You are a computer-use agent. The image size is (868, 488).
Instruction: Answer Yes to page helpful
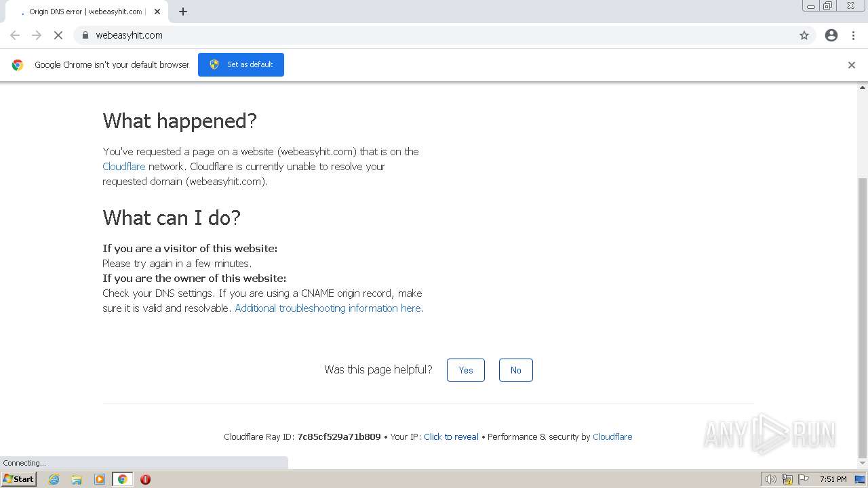click(466, 370)
